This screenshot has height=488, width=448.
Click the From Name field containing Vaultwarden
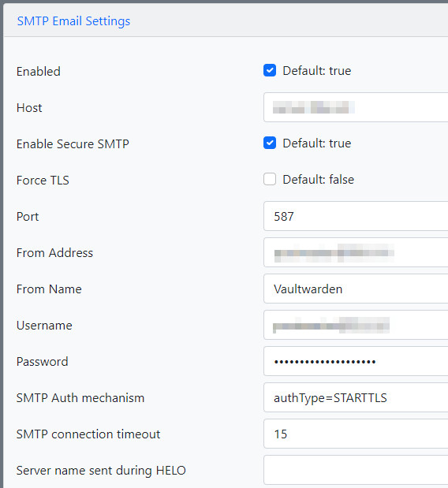(356, 289)
